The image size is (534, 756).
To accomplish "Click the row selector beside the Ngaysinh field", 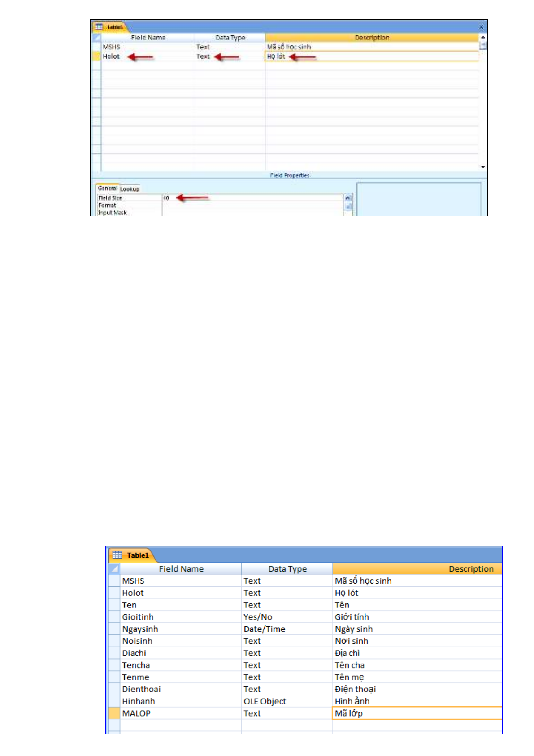I will (114, 629).
